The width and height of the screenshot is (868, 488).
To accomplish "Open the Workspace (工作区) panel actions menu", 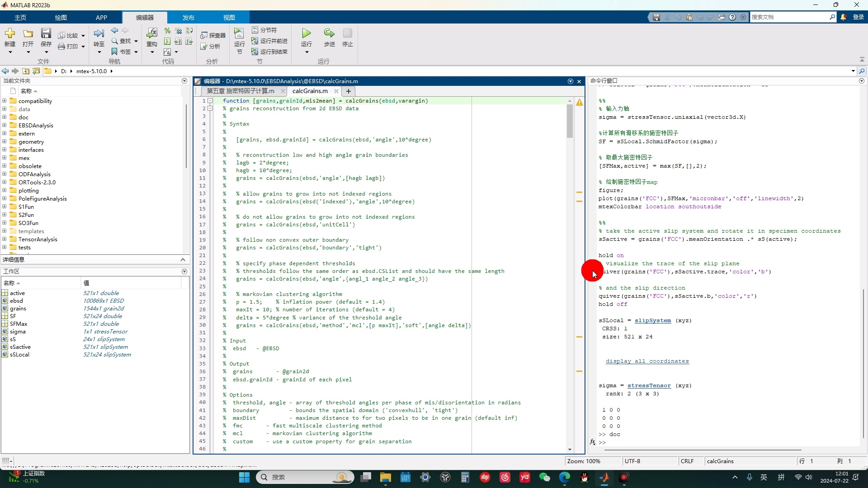I will 184,272.
